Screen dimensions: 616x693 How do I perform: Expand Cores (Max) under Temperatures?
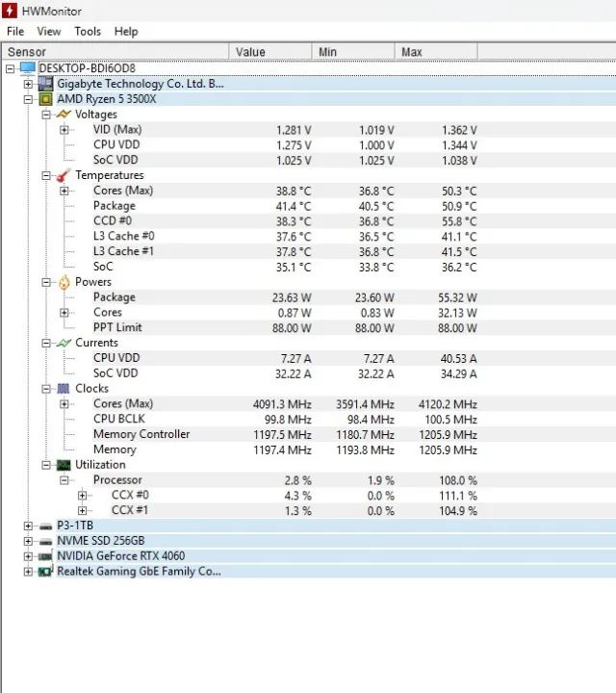pyautogui.click(x=64, y=191)
